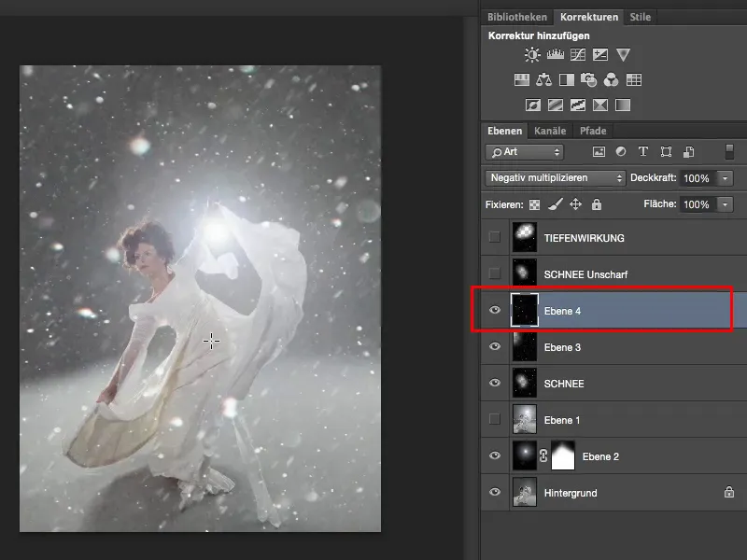The image size is (747, 560).
Task: Hide the SCHNEE layer
Action: click(495, 383)
